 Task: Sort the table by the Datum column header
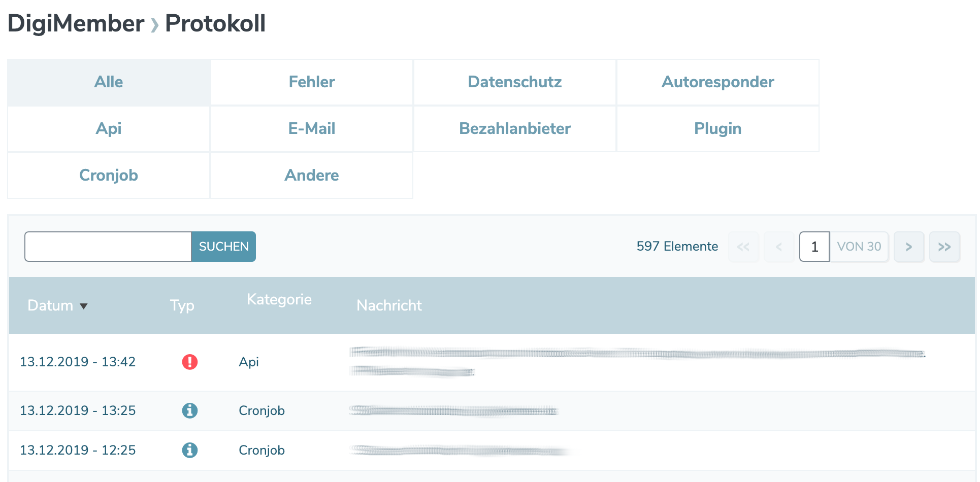tap(50, 305)
